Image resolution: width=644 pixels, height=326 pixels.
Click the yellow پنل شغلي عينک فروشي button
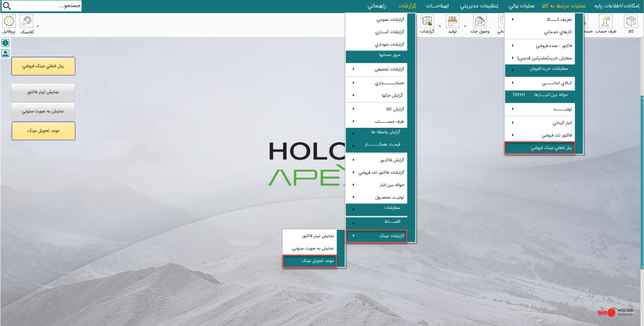(x=43, y=66)
